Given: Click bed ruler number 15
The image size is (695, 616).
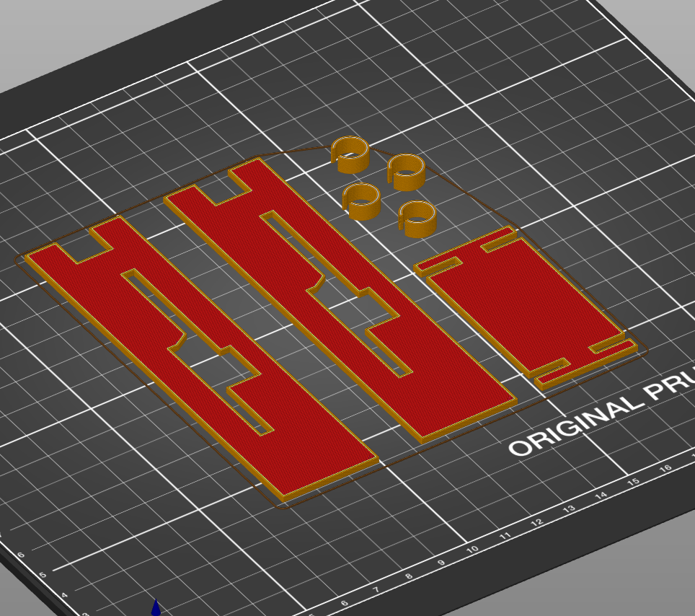Looking at the screenshot, I should [633, 482].
